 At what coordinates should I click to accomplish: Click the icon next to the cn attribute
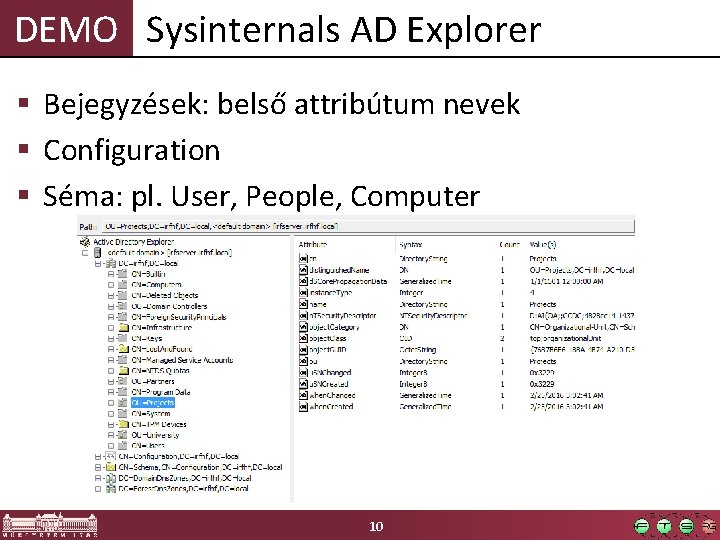pos(303,259)
